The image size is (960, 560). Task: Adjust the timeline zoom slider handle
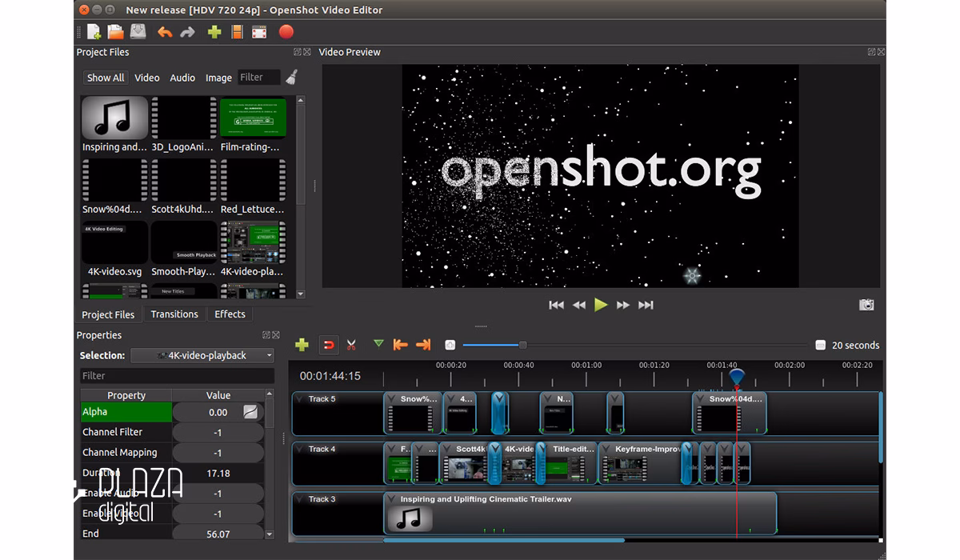click(522, 345)
